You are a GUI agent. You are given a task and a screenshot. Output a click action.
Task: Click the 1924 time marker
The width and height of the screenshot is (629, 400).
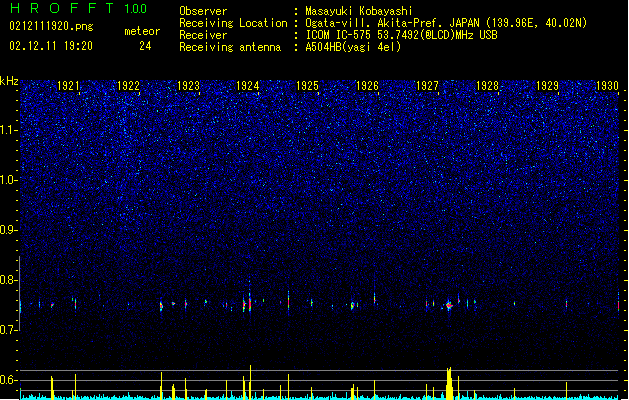click(248, 86)
